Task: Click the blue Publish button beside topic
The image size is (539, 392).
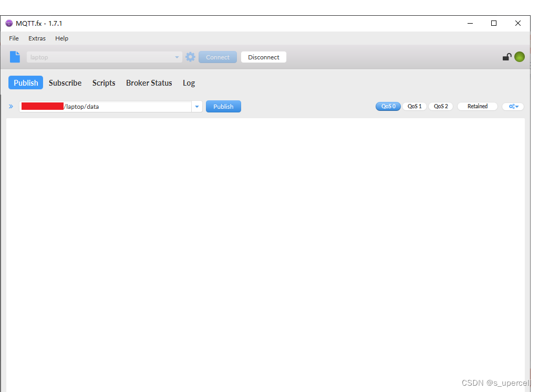Action: [x=223, y=107]
